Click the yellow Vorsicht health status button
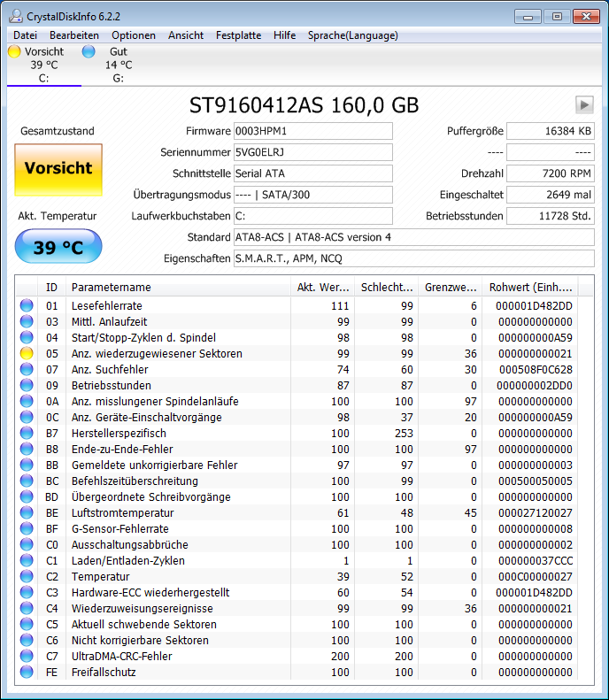The height and width of the screenshot is (700, 609). (58, 170)
